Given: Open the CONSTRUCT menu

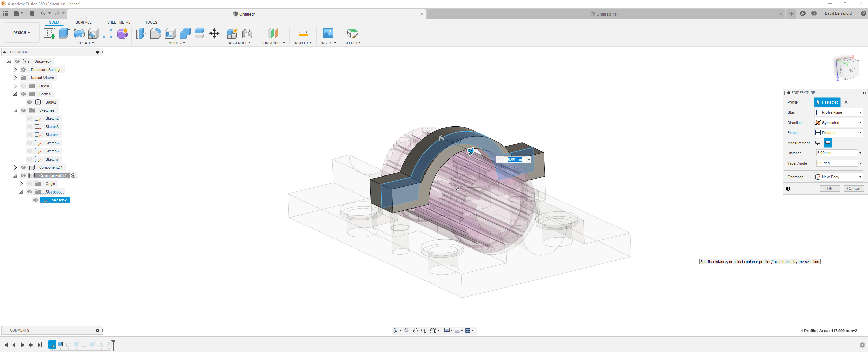Looking at the screenshot, I should (x=273, y=43).
